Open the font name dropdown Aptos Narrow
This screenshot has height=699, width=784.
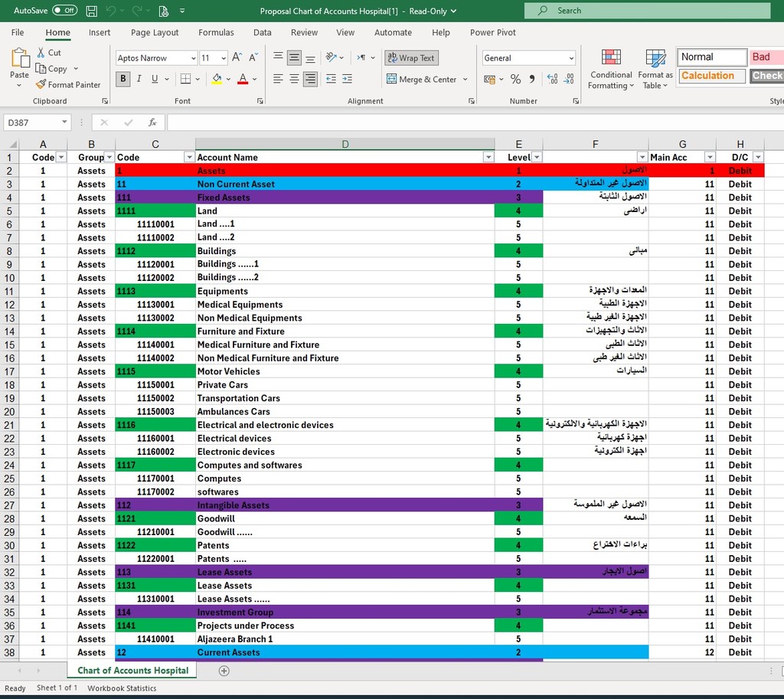[x=193, y=58]
